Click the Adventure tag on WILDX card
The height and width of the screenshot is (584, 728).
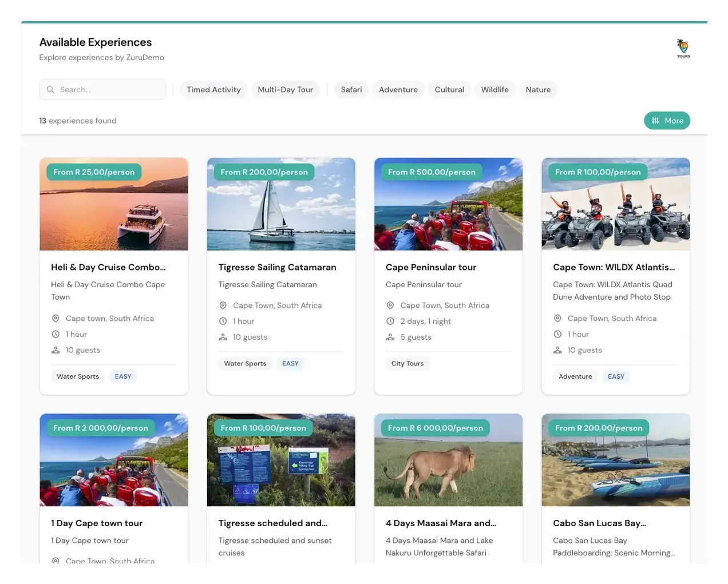575,376
